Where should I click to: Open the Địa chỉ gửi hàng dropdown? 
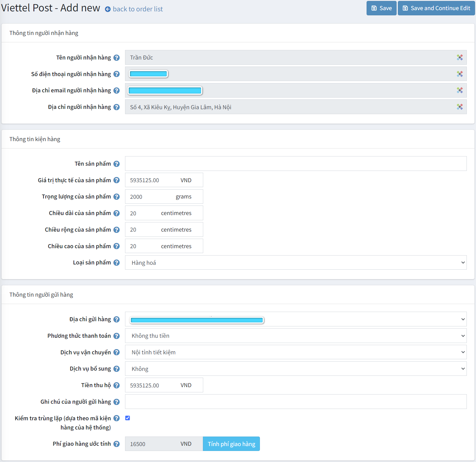pos(296,319)
